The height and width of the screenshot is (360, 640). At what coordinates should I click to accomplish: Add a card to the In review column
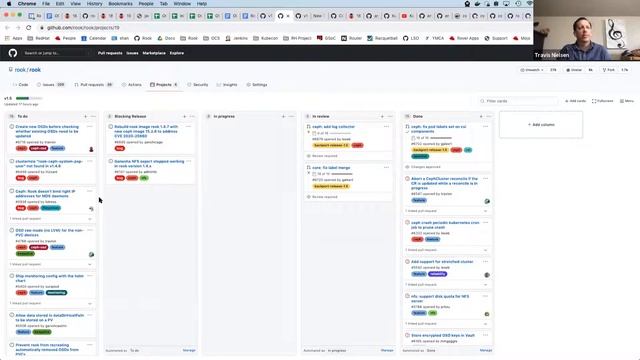click(x=382, y=116)
